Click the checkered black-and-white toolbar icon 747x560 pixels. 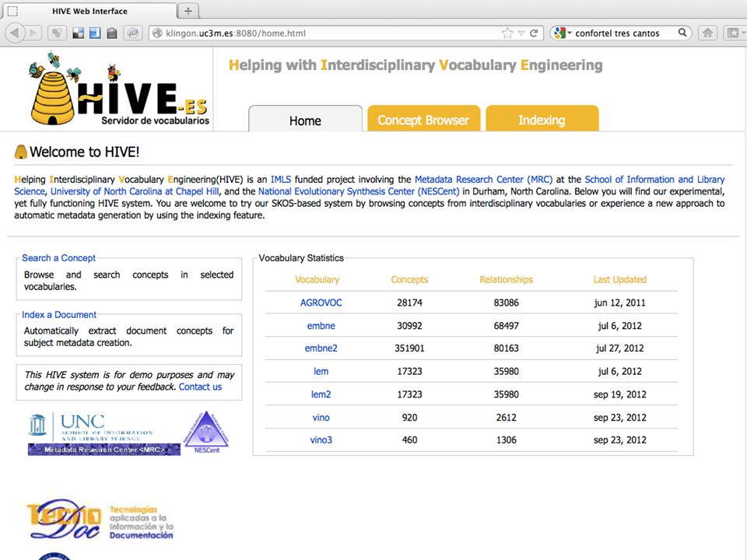tap(78, 33)
